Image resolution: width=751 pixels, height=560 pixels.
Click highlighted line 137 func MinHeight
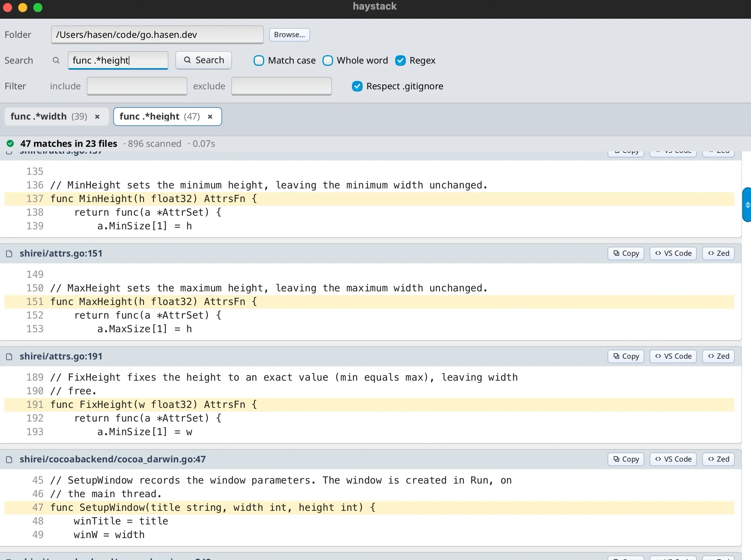[369, 199]
